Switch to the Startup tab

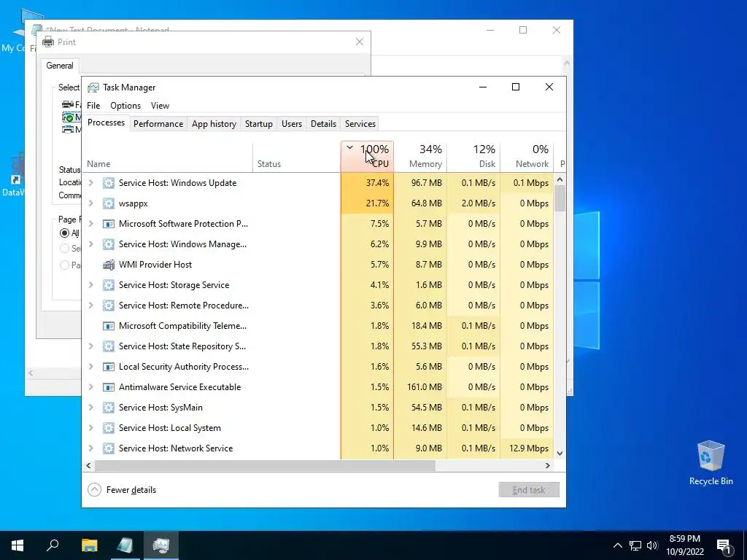pos(259,124)
